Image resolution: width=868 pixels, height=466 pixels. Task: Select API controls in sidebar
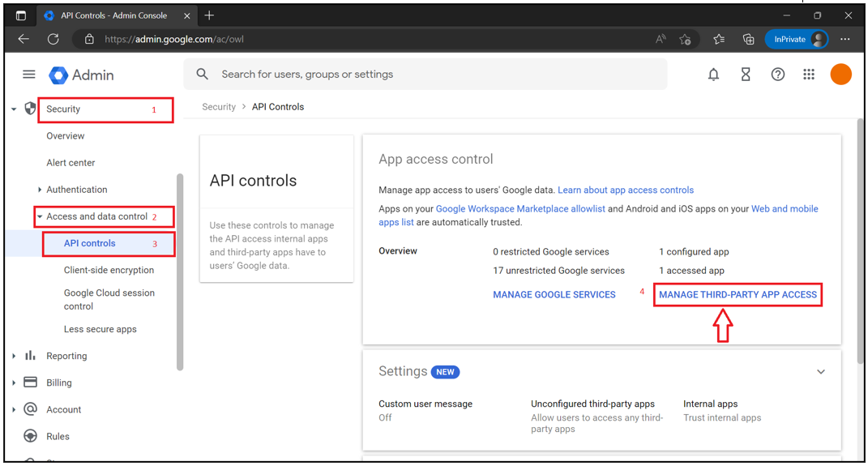pyautogui.click(x=90, y=243)
